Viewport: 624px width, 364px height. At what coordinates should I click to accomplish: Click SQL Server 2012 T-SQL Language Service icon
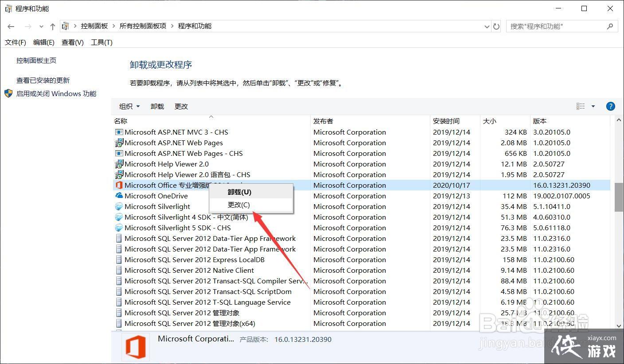(x=119, y=302)
